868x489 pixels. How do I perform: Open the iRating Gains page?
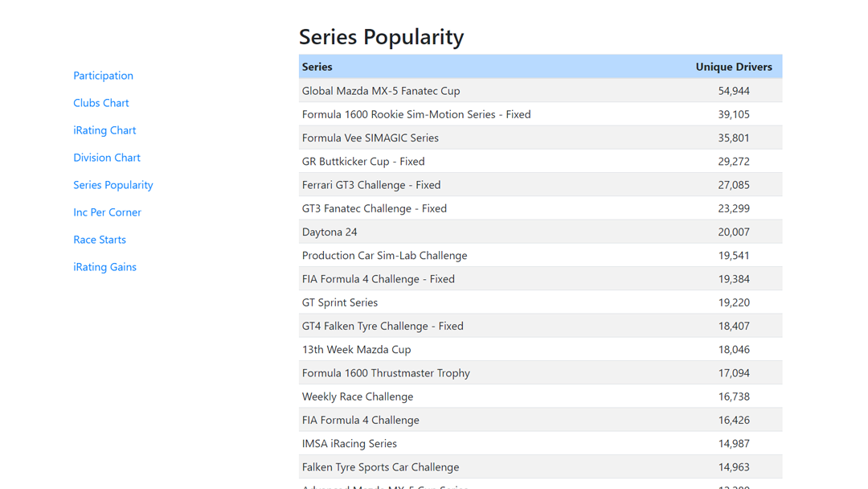pos(104,266)
